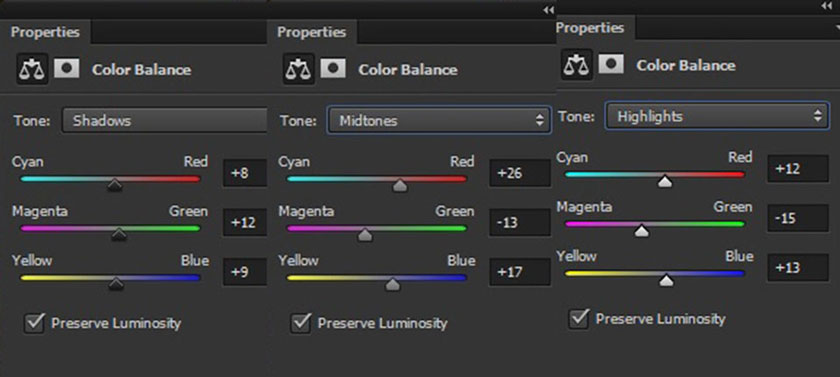This screenshot has height=377, width=840.
Task: Click Magenta-Green slider handle in Highlights panel
Action: pyautogui.click(x=642, y=231)
